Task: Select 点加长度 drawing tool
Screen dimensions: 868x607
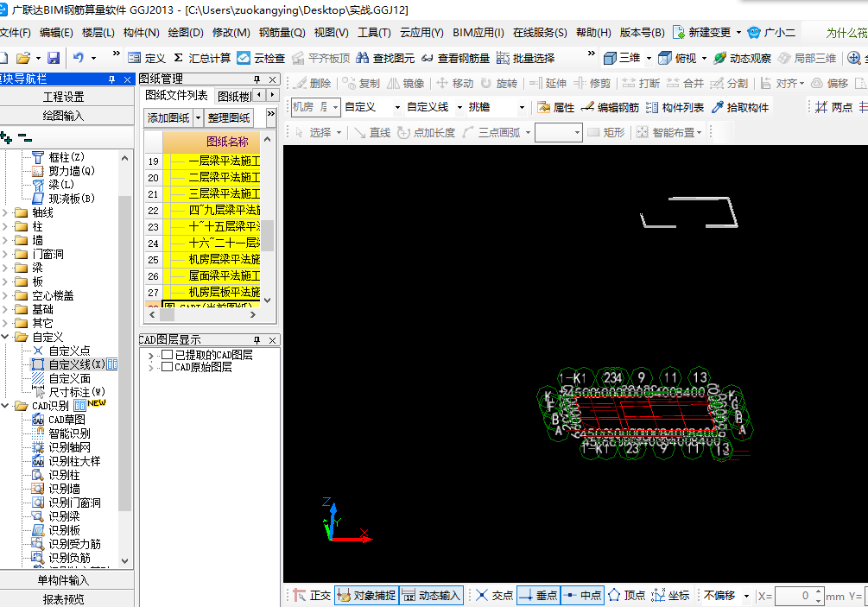Action: (x=427, y=132)
